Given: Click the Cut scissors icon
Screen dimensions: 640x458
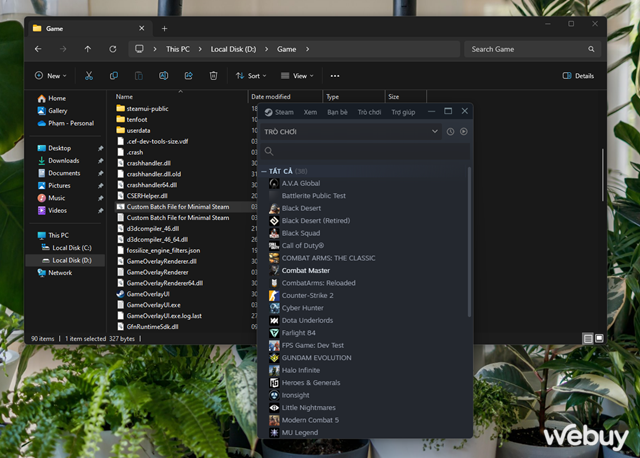Looking at the screenshot, I should click(x=89, y=76).
